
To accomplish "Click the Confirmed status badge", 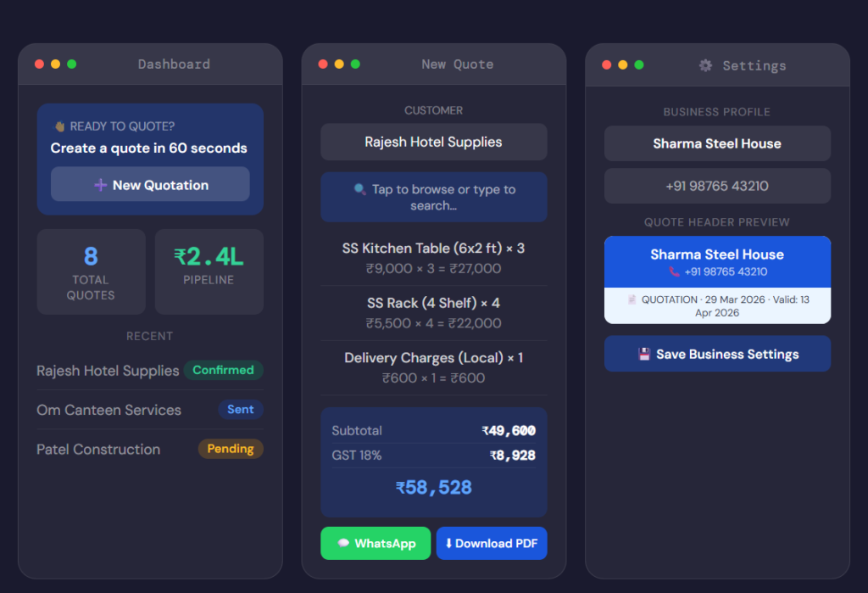I will 223,370.
